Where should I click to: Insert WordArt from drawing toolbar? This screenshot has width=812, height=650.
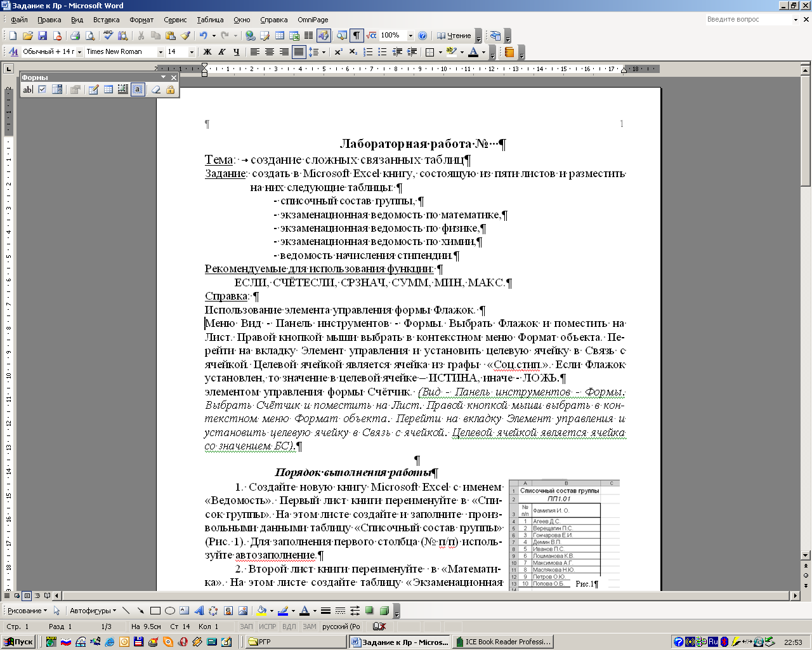[199, 611]
